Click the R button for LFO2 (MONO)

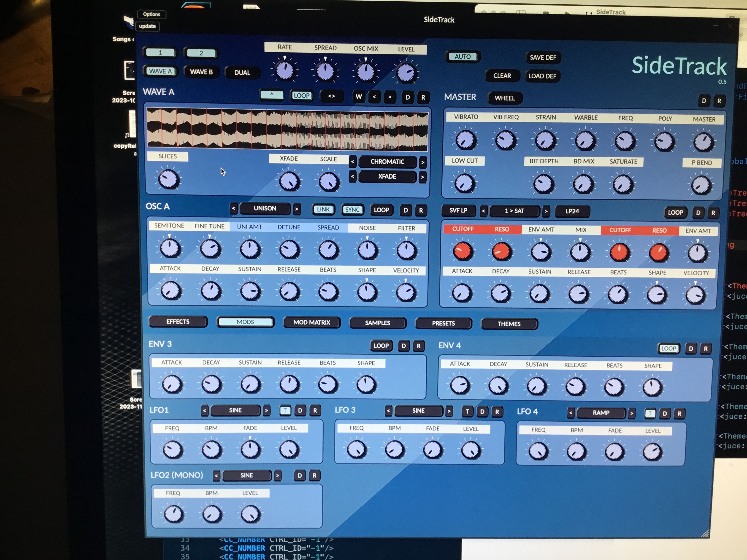[x=314, y=476]
